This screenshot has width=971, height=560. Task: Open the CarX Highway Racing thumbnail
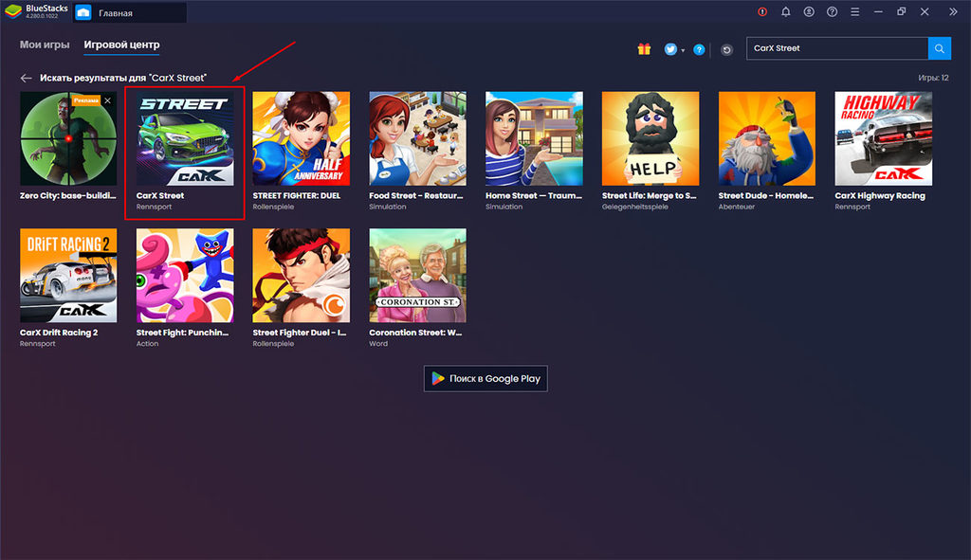tap(883, 138)
